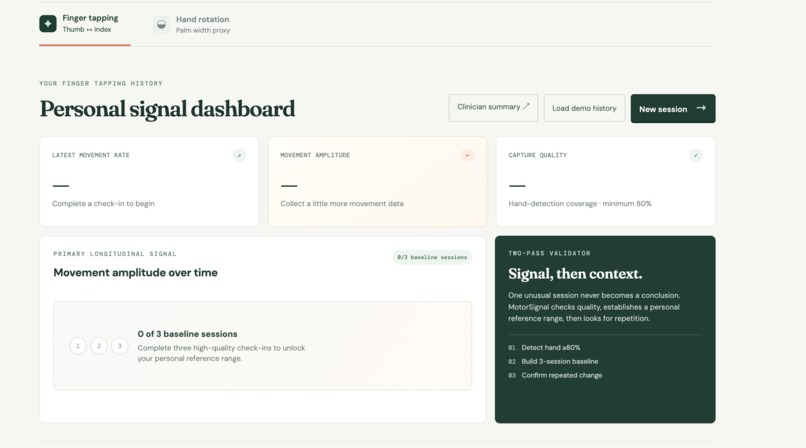Click 'Collect a little more movement data'
Screen dimensions: 806x448
[x=342, y=204]
